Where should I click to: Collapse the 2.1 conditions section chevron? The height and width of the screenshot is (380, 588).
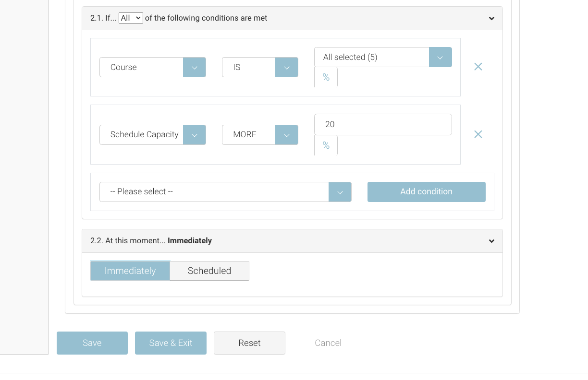tap(491, 18)
